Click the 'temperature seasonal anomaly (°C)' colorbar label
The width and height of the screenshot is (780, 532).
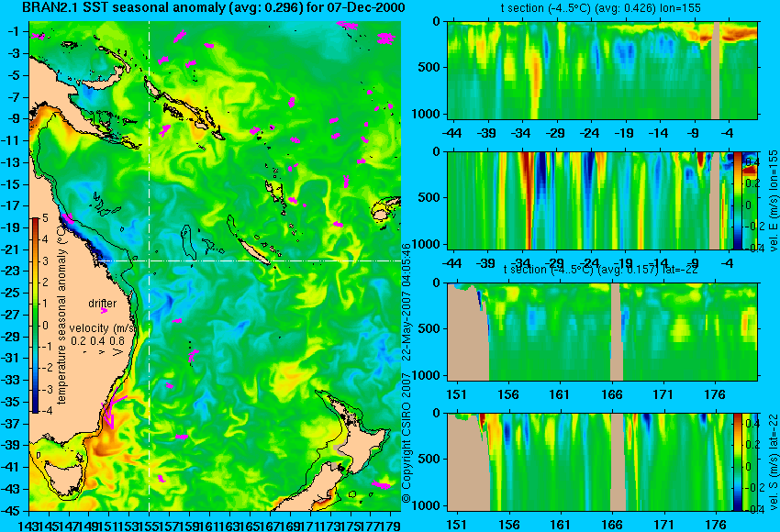(x=61, y=316)
